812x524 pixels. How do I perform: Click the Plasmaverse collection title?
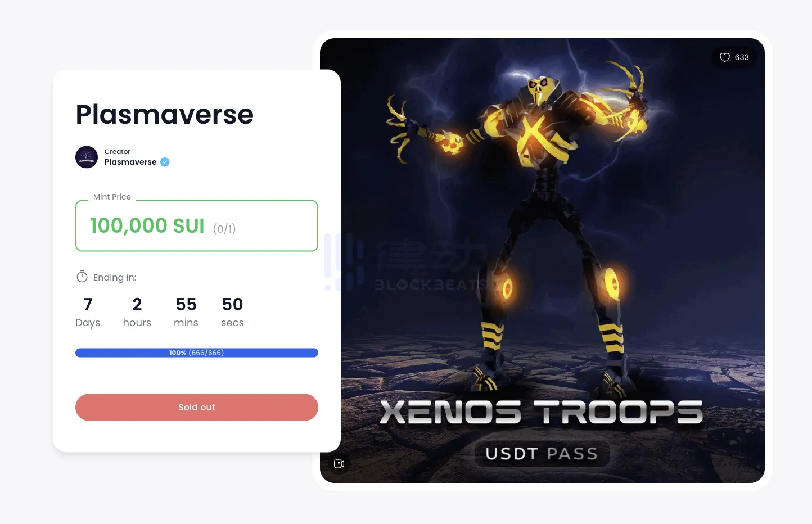point(165,114)
